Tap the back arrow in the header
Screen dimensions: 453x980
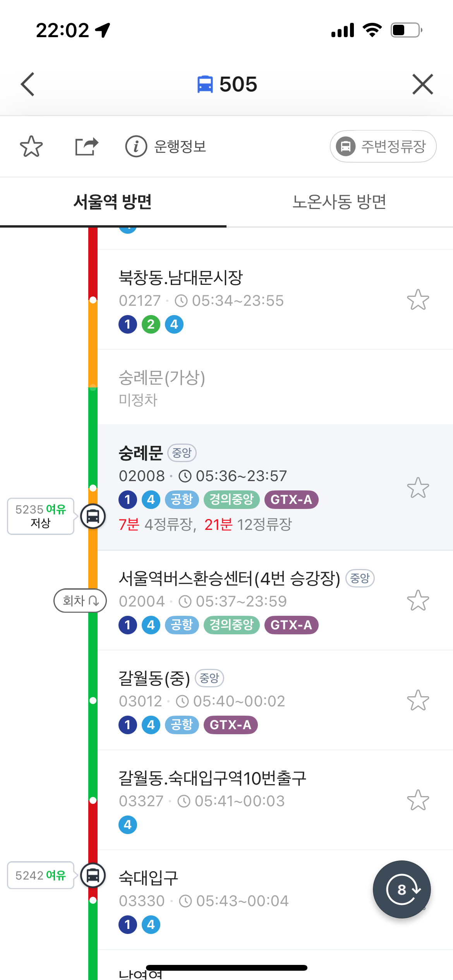tap(28, 84)
